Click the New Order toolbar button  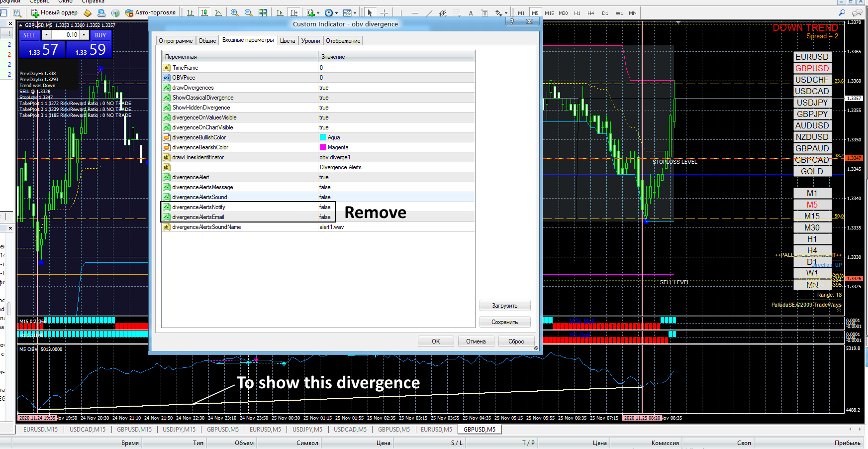(x=54, y=12)
